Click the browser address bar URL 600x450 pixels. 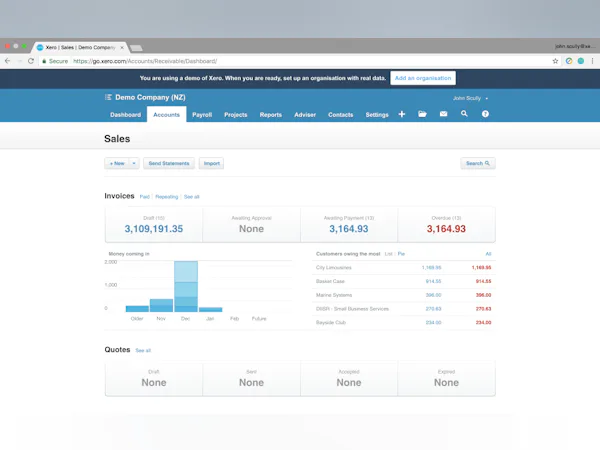pyautogui.click(x=145, y=61)
